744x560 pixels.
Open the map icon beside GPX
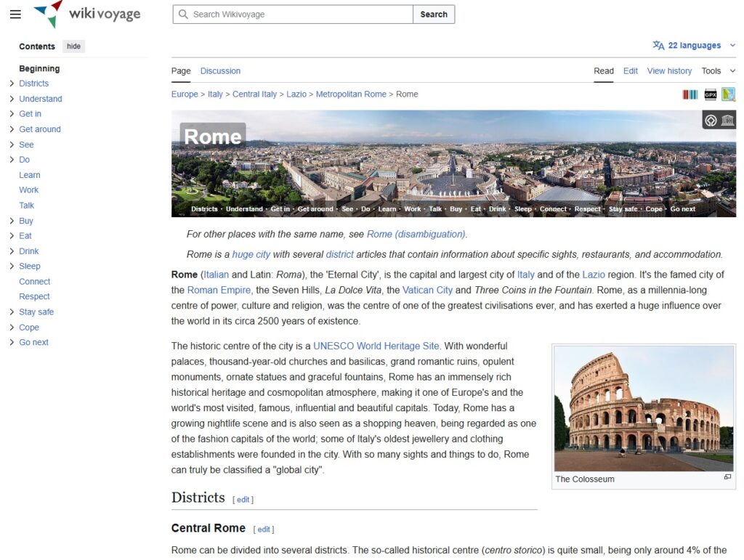(729, 94)
